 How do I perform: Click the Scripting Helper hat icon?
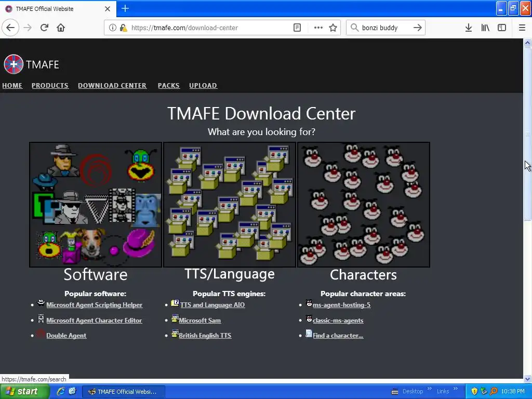click(x=41, y=303)
